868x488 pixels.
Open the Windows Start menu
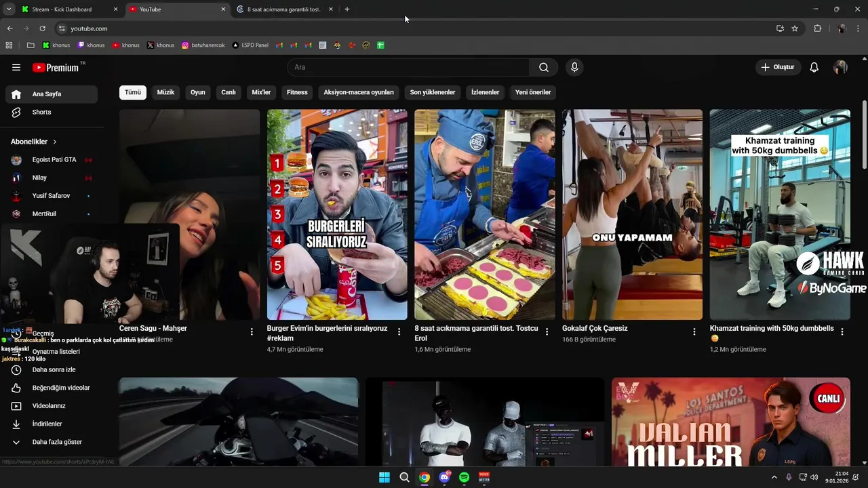point(384,477)
